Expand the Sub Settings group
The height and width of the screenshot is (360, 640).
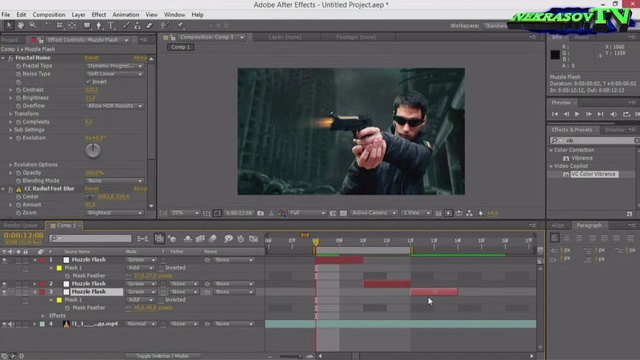click(x=11, y=130)
